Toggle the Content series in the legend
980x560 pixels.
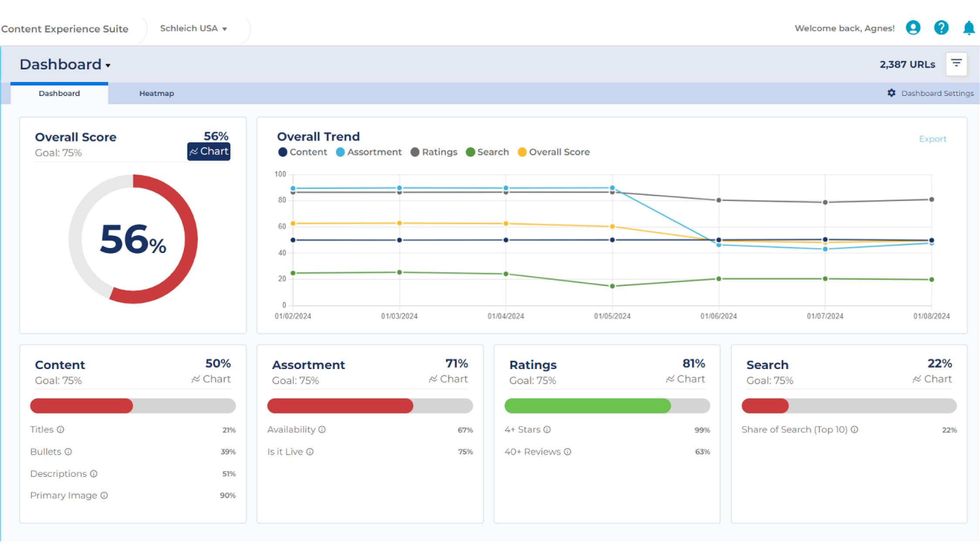pos(303,152)
